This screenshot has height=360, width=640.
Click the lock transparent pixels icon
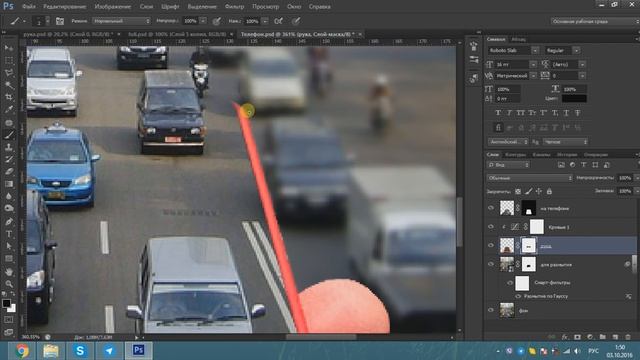click(518, 191)
